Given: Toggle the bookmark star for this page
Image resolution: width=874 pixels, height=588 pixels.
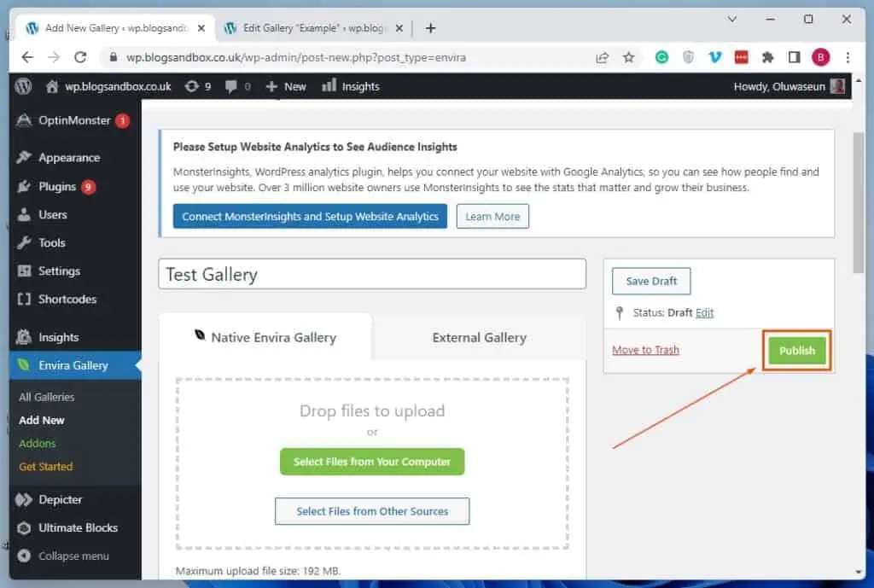Looking at the screenshot, I should [x=629, y=57].
